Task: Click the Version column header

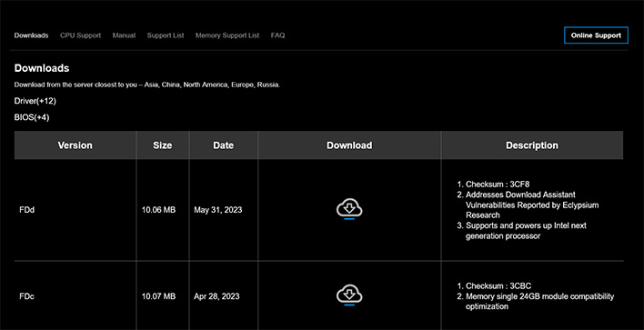Action: click(75, 145)
